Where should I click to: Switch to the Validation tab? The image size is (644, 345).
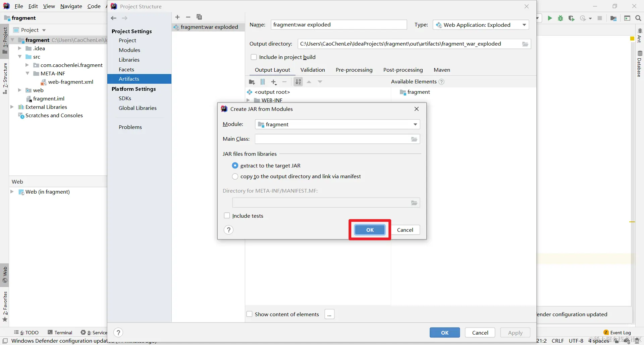pyautogui.click(x=313, y=70)
